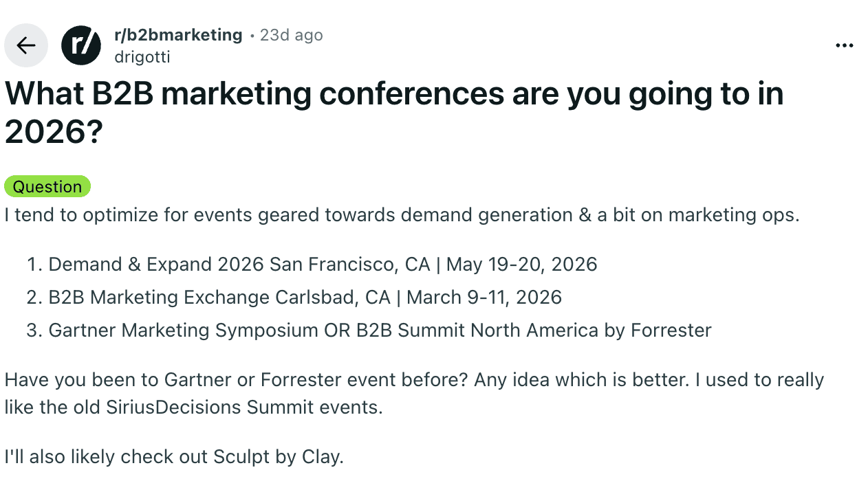Visit drigotti's user profile
The height and width of the screenshot is (481, 868).
tap(142, 57)
